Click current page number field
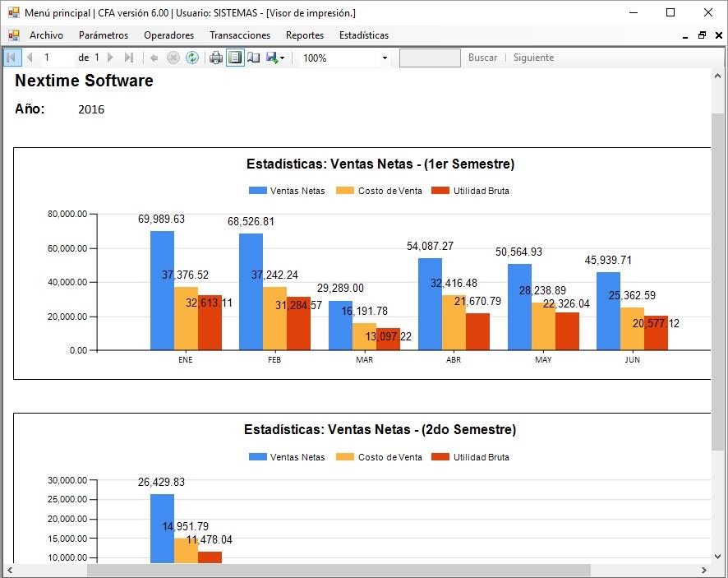Image resolution: width=728 pixels, height=578 pixels. click(58, 58)
